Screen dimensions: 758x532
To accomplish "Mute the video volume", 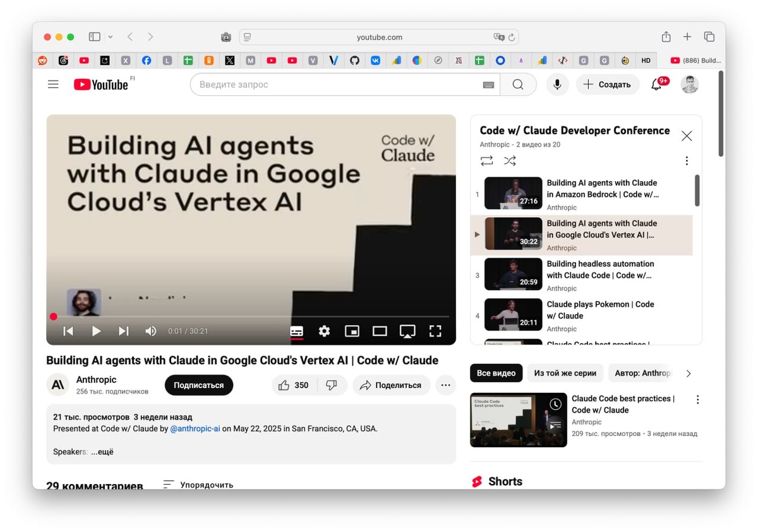I will [x=151, y=331].
